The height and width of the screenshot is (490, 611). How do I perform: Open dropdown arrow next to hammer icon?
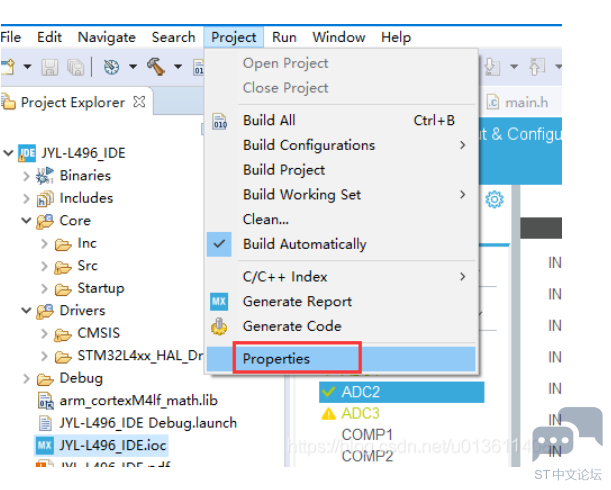pos(177,67)
